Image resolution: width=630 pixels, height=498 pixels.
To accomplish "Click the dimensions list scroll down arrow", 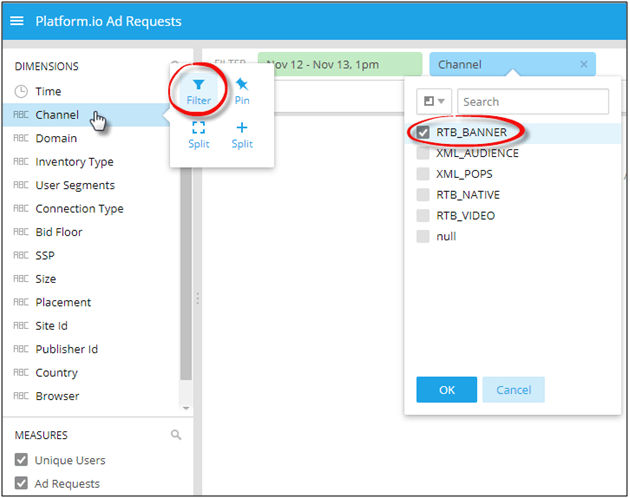I will pos(185,409).
